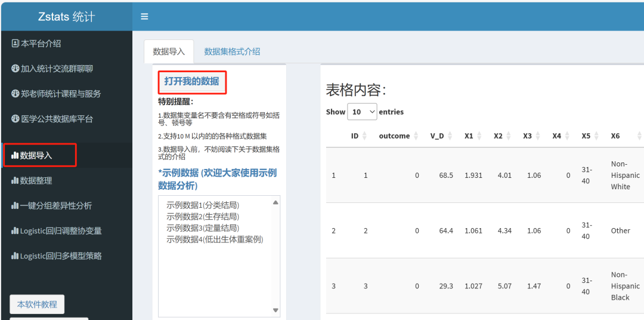Go to 数据整理 in the sidebar
The height and width of the screenshot is (320, 644).
32,180
